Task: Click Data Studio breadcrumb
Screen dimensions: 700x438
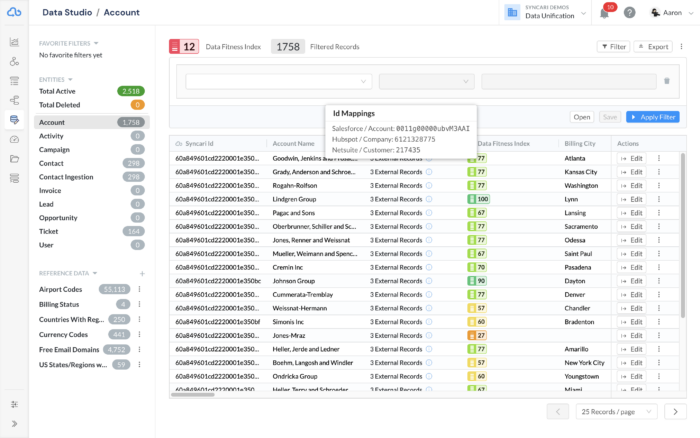Action: [67, 13]
